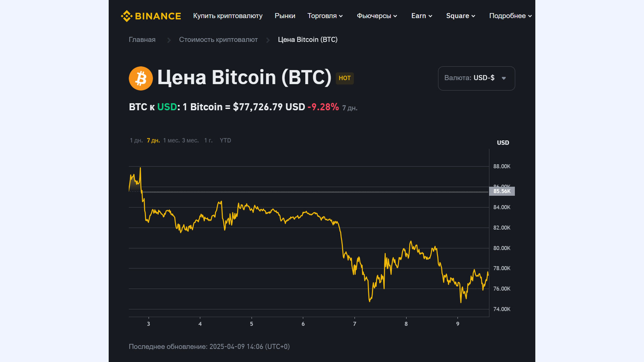The image size is (644, 362).
Task: Click the 85.56K price marker label
Action: [x=502, y=191]
